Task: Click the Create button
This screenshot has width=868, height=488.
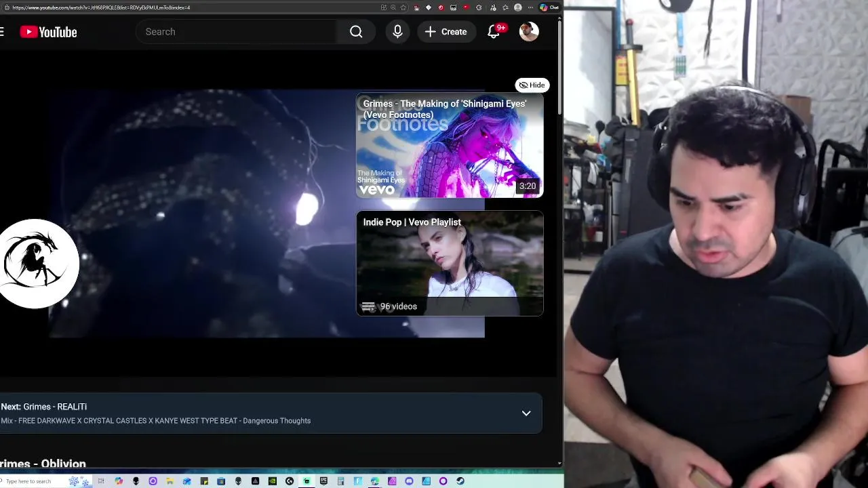Action: pos(446,32)
